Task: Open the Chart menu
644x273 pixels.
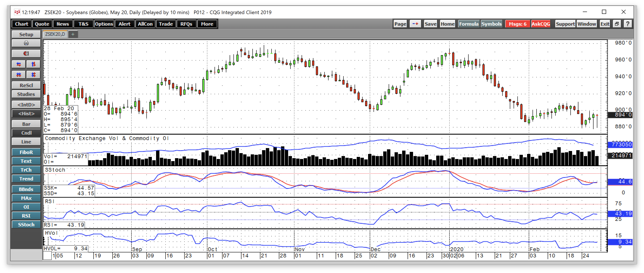Action: click(x=21, y=24)
